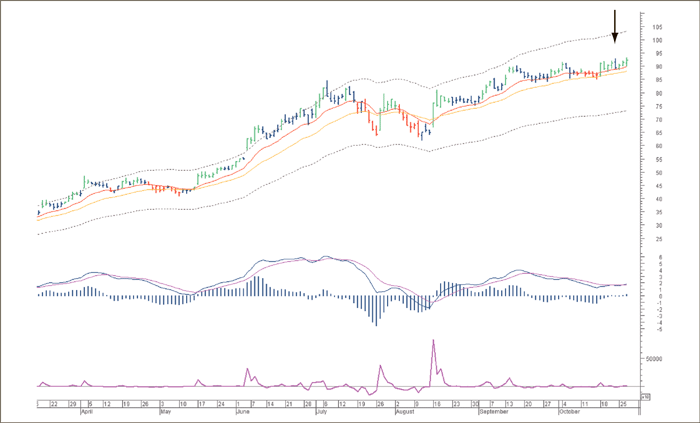
Task: Select the 25 price axis label
Action: coord(655,239)
